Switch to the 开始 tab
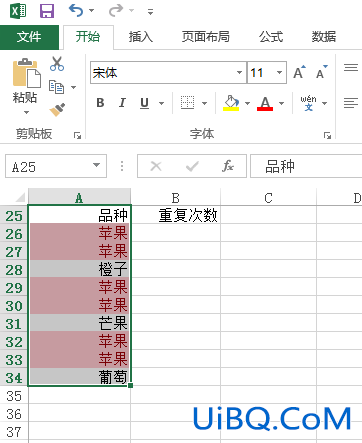Viewport: 362px width, 443px height. [88, 37]
